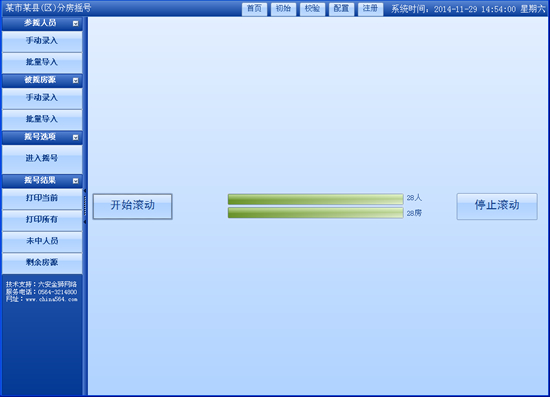
Task: Click the sidebar splitter grip handle
Action: (85, 206)
